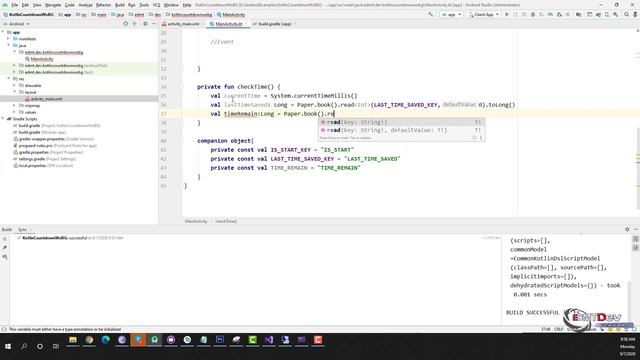Collapse the app module node
Screen dimensions: 640x360
point(3,32)
